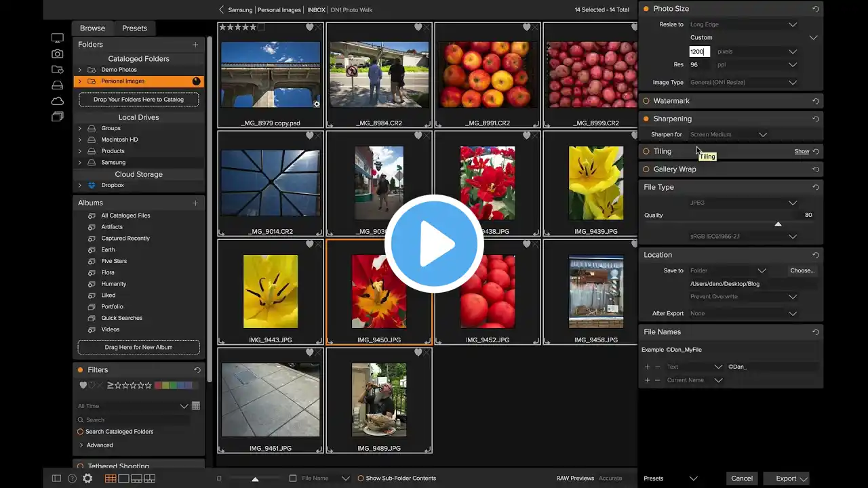
Task: Open the calendar icon in Filters
Action: (196, 406)
